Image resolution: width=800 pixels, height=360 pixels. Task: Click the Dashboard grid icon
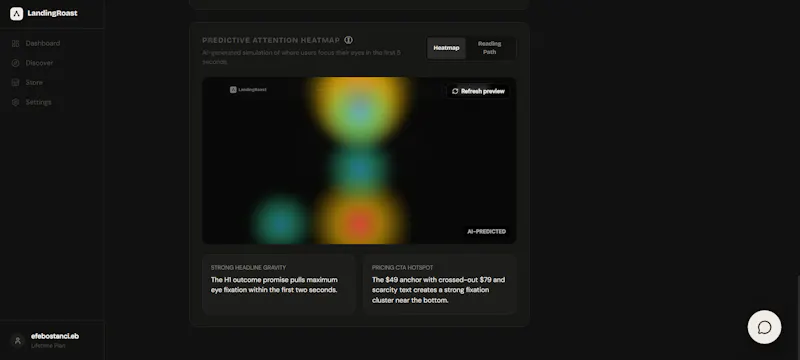tap(15, 44)
